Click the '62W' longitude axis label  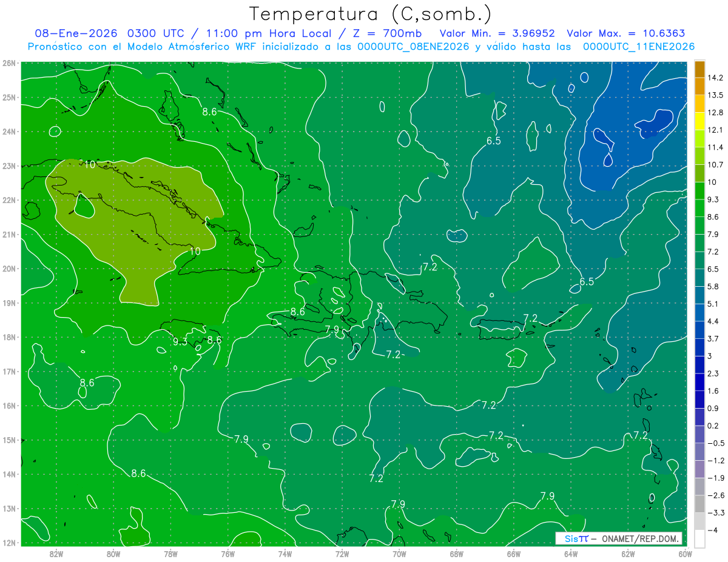click(x=628, y=553)
